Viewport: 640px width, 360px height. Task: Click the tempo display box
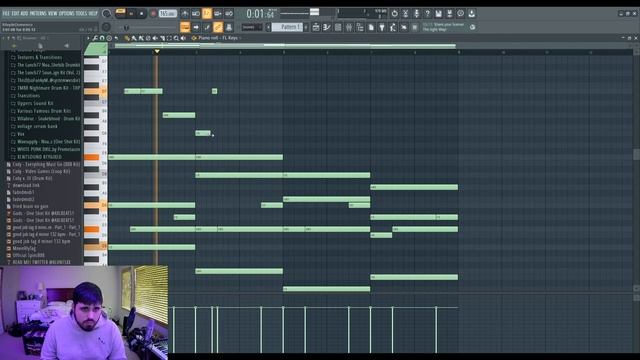coord(168,13)
